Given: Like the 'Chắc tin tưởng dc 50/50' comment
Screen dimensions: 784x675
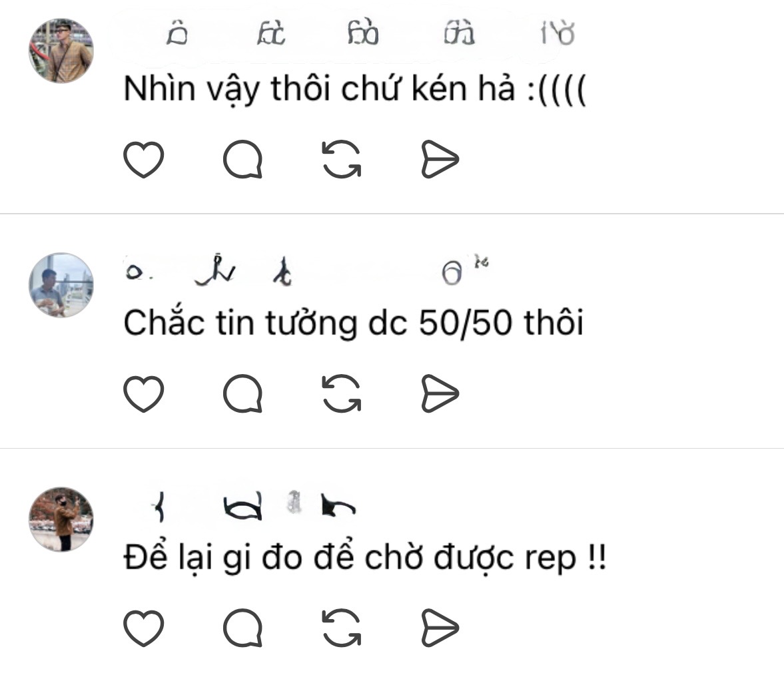Looking at the screenshot, I should [143, 393].
